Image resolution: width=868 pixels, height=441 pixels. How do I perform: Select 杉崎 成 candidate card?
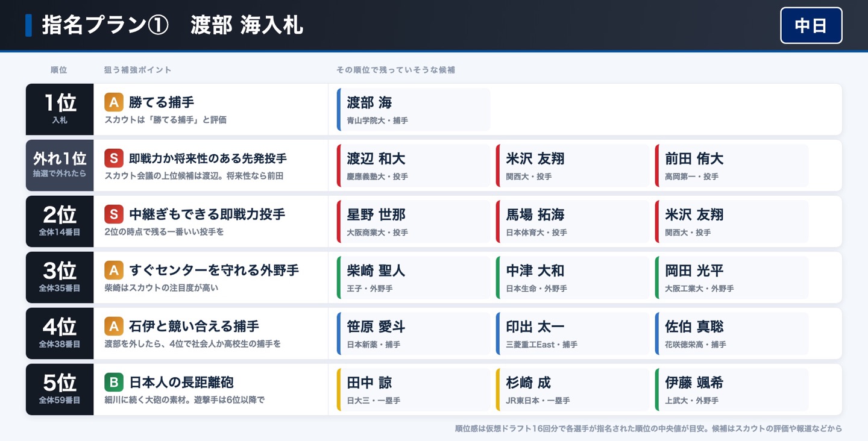[573, 390]
